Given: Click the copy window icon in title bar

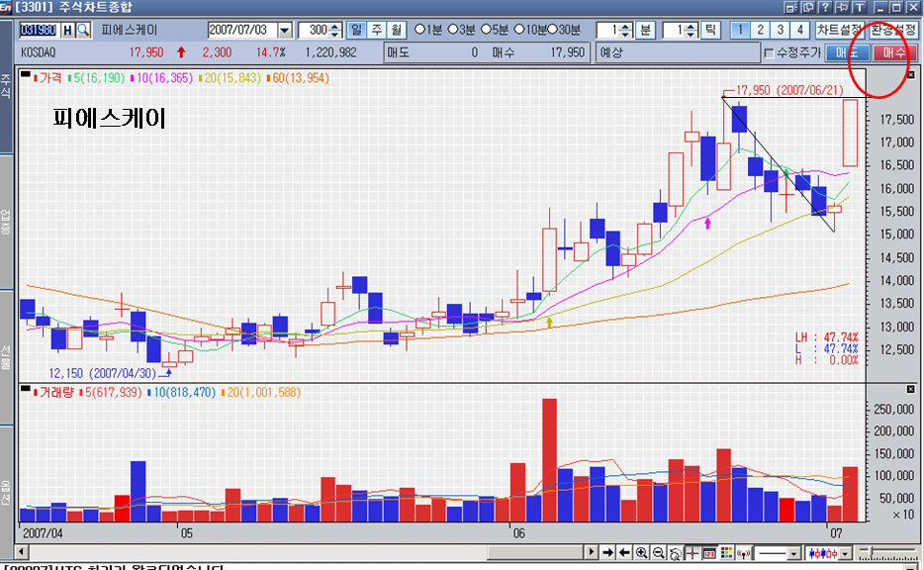Looking at the screenshot, I should click(x=808, y=7).
